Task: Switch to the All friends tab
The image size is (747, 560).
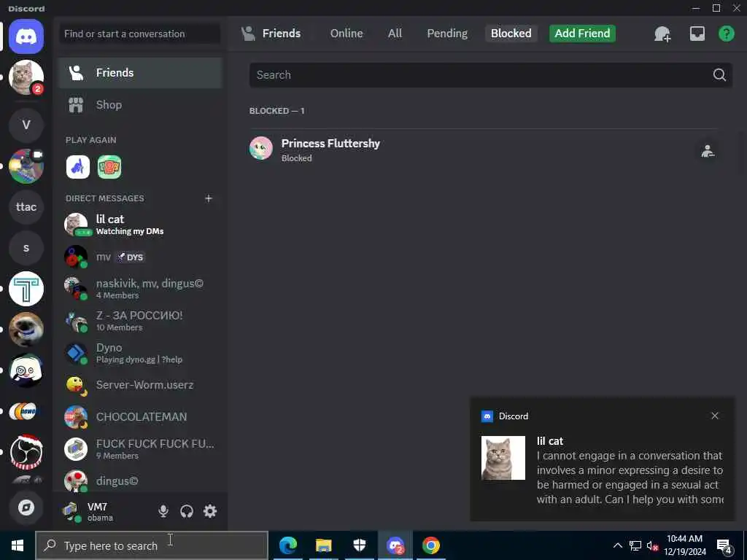Action: [395, 34]
